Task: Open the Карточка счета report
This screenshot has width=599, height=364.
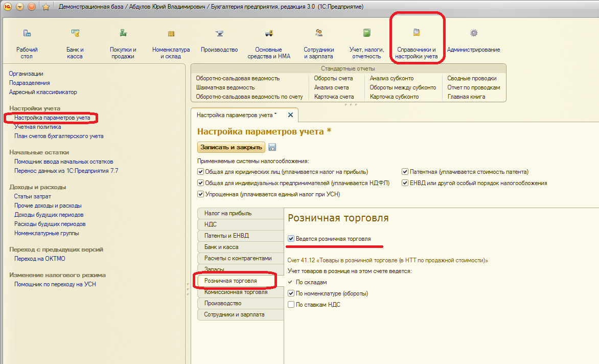Action: pos(334,97)
